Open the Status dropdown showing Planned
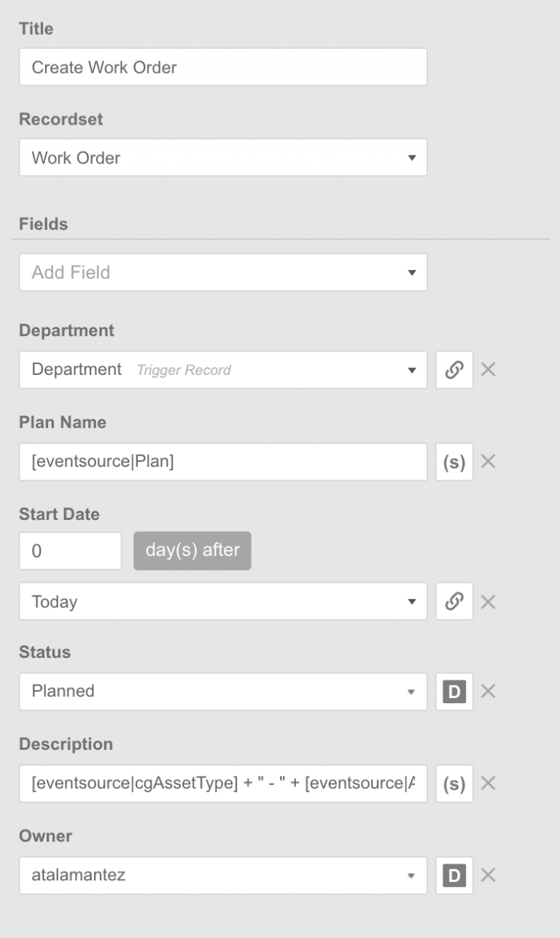This screenshot has height=938, width=560. [222, 691]
